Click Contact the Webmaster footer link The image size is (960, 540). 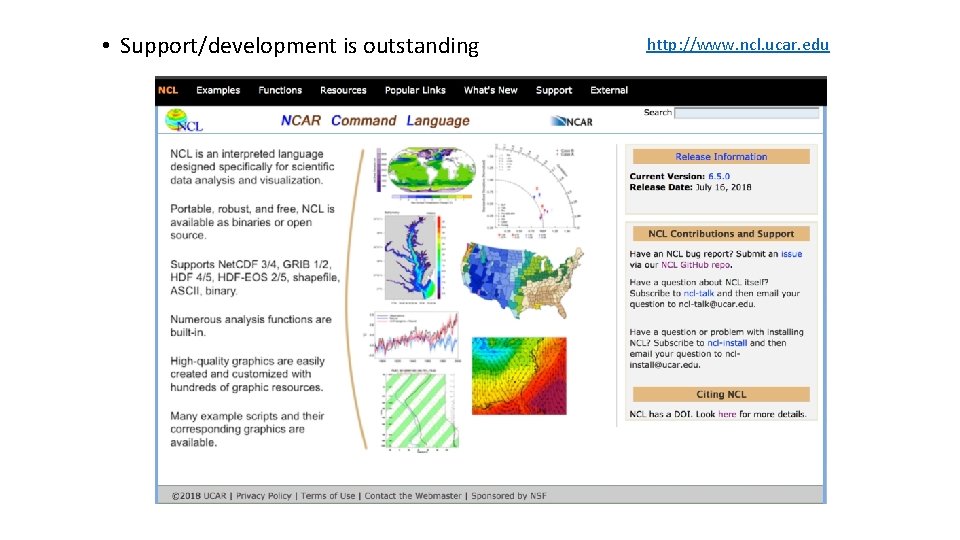pyautogui.click(x=413, y=496)
